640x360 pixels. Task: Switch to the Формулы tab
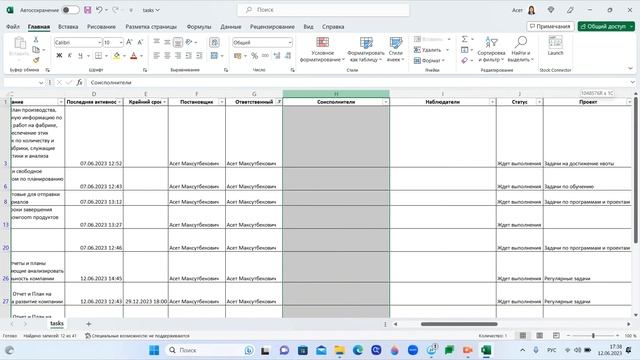199,27
